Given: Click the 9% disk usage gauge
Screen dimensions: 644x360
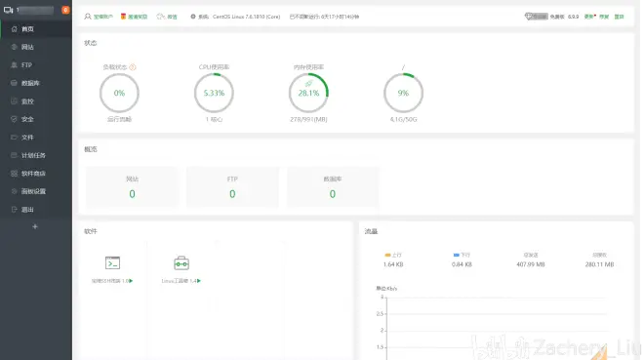Looking at the screenshot, I should [403, 94].
